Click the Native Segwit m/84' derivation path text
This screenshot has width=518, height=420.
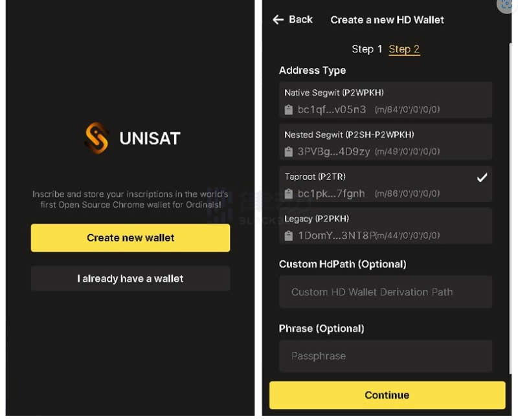pyautogui.click(x=407, y=110)
